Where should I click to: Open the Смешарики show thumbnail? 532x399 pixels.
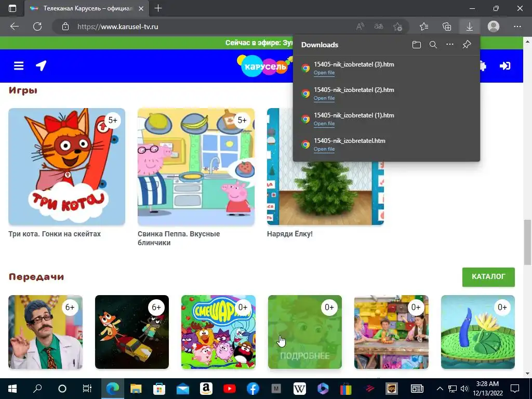pyautogui.click(x=219, y=332)
